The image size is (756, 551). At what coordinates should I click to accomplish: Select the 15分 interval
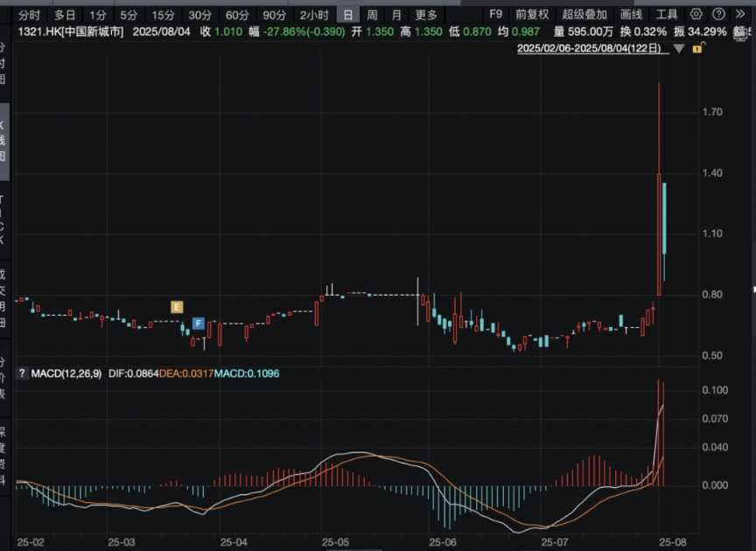pyautogui.click(x=163, y=15)
